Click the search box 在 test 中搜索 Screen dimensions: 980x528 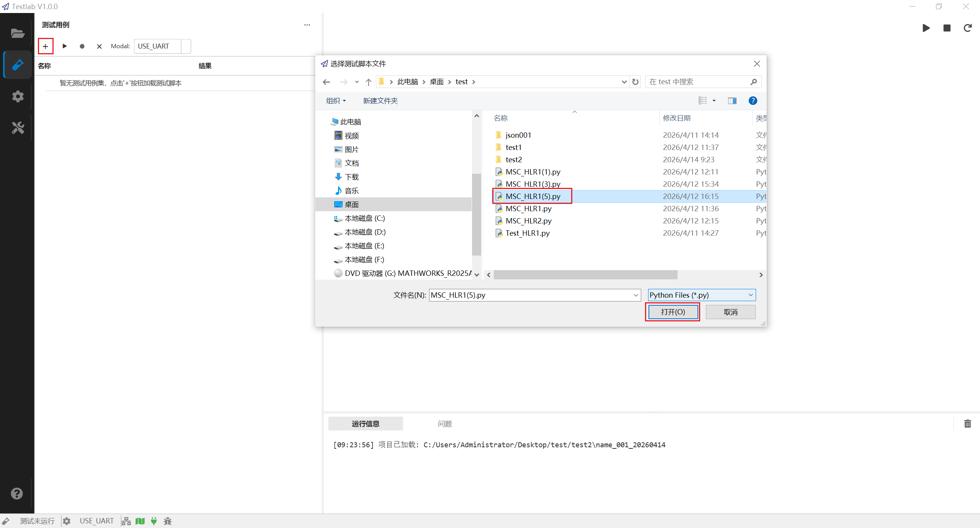[x=703, y=82]
